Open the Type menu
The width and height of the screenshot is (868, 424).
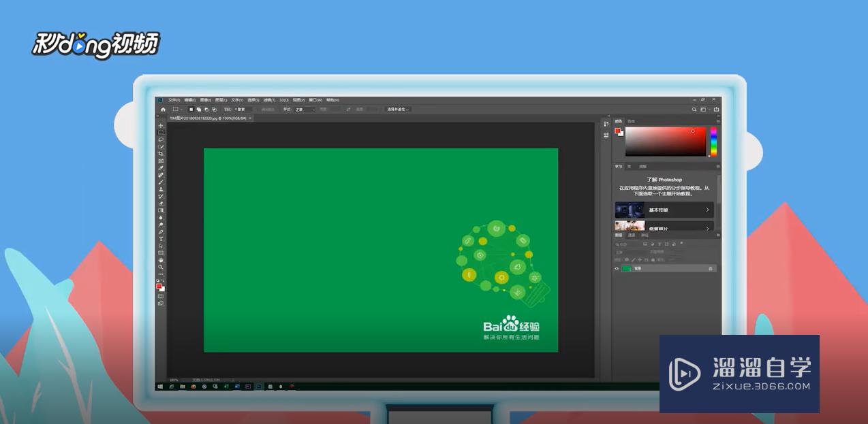coord(236,99)
